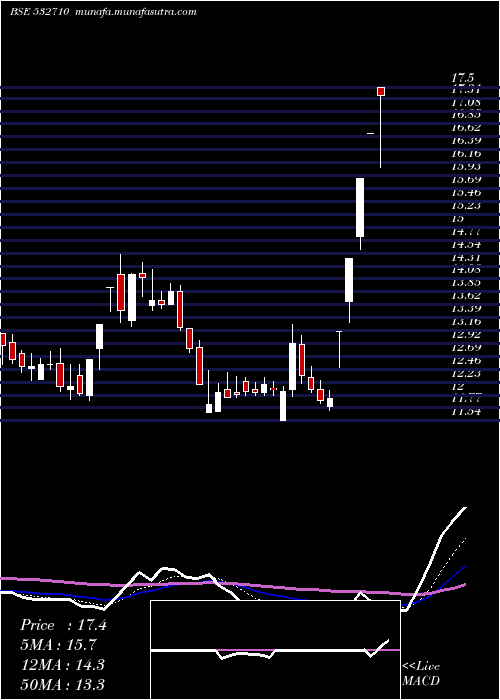Click the 12MA : 14.3 readout
The height and width of the screenshot is (700, 500).
point(63,665)
